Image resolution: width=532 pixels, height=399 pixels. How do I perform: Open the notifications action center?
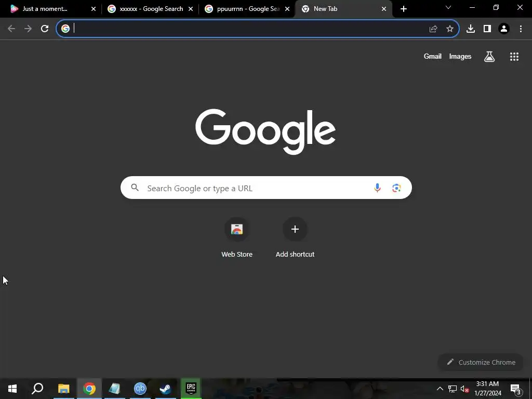click(516, 389)
